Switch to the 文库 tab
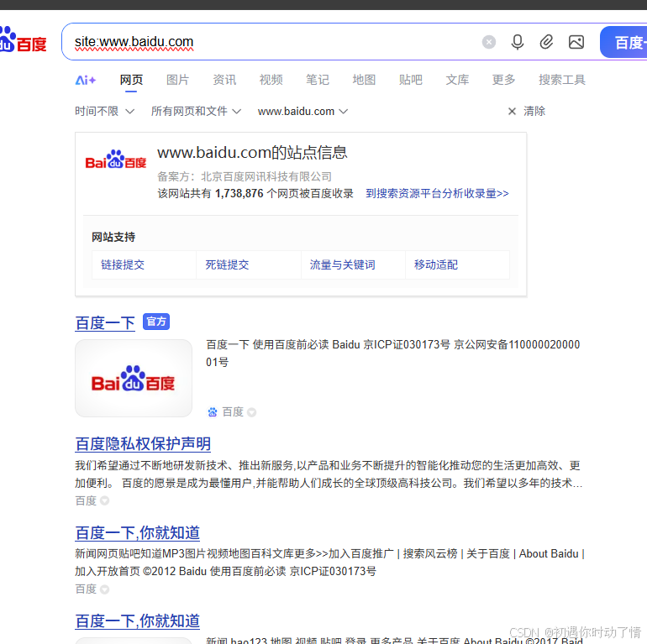 pos(457,80)
